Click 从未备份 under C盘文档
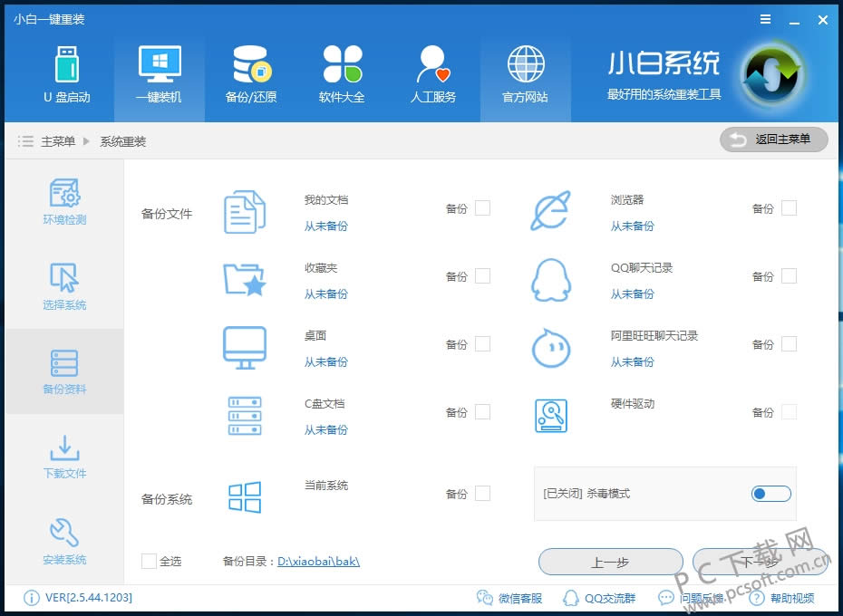 [x=325, y=429]
